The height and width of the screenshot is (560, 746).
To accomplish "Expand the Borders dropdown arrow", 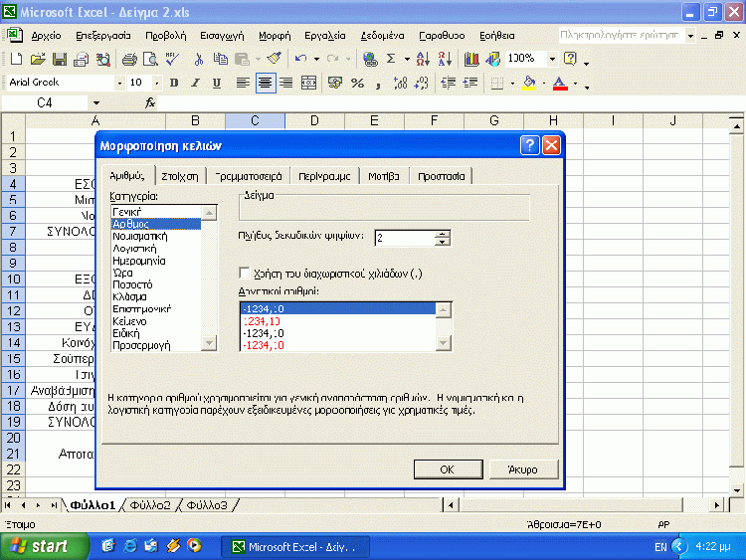I will (512, 84).
